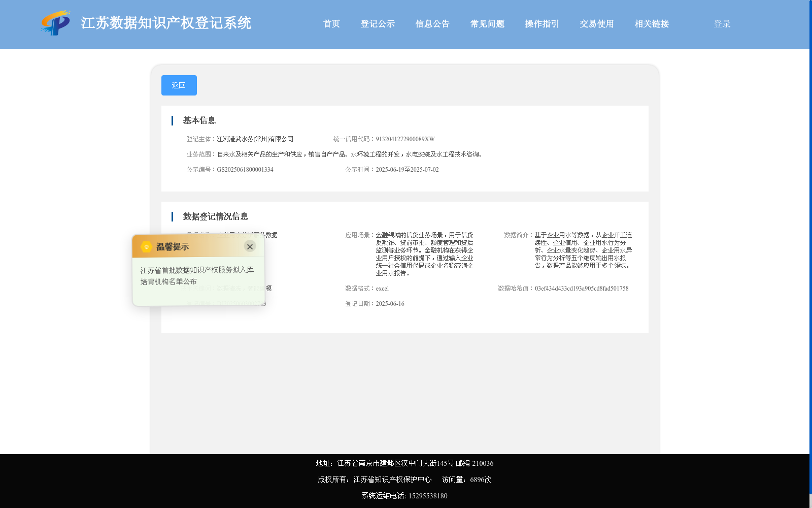Open 相关链接 menu item
Image resolution: width=812 pixels, height=508 pixels.
[x=652, y=24]
